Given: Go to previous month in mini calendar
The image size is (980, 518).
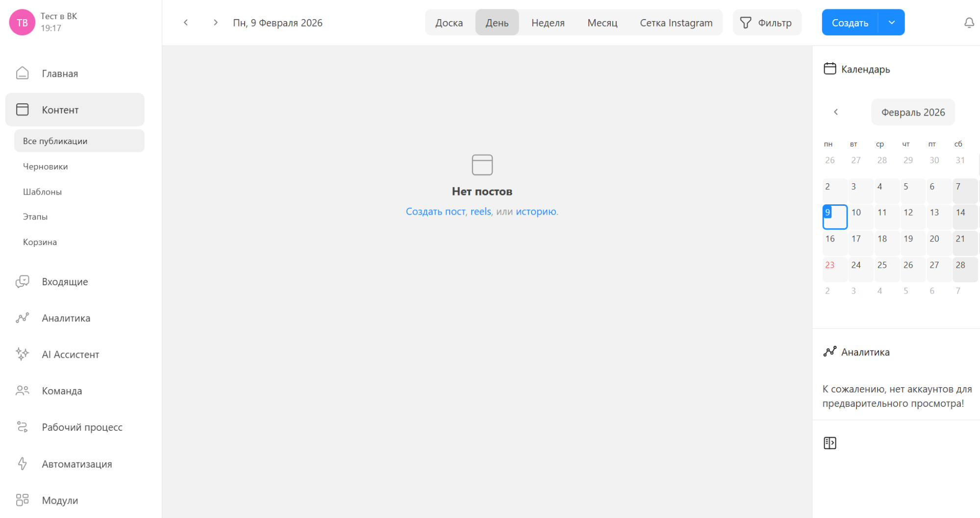Looking at the screenshot, I should [836, 112].
